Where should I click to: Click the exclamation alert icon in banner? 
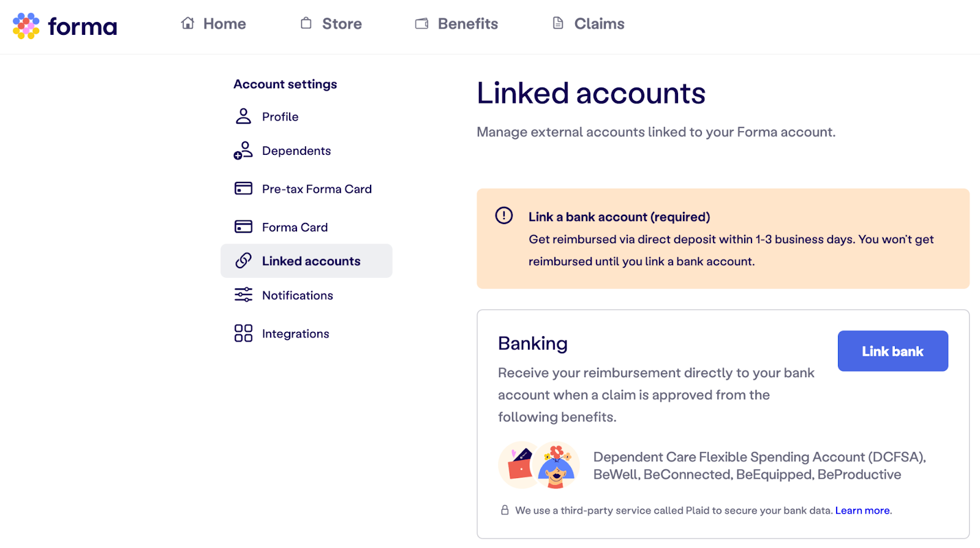point(504,216)
